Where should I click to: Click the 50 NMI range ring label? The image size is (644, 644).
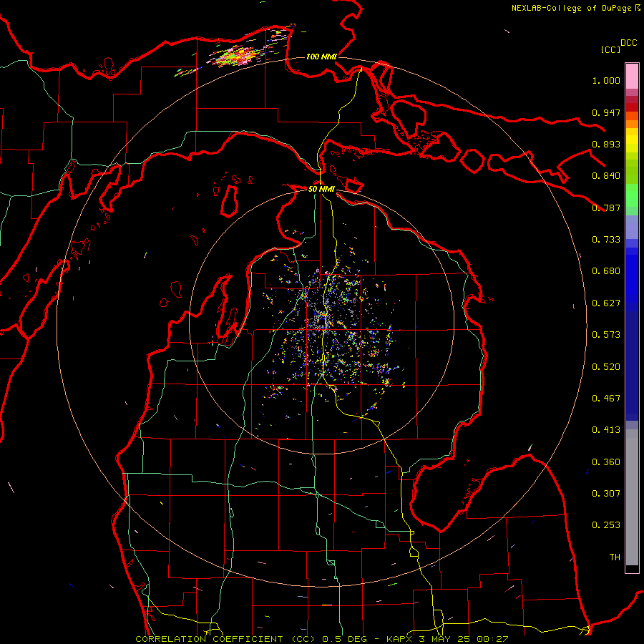pos(321,189)
